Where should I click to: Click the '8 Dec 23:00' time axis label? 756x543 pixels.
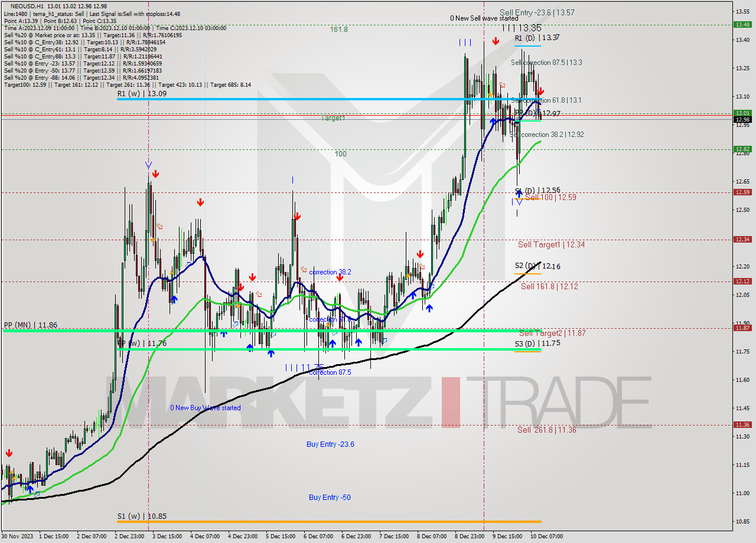469,537
